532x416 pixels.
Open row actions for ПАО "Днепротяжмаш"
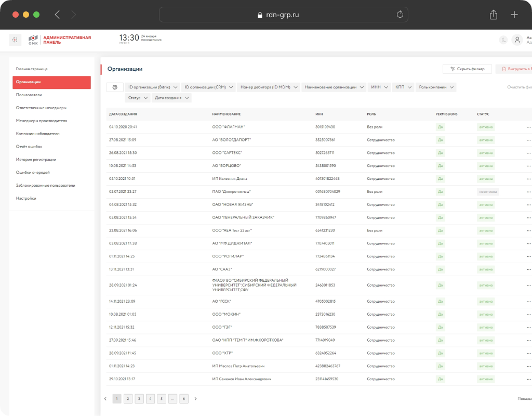pos(528,192)
